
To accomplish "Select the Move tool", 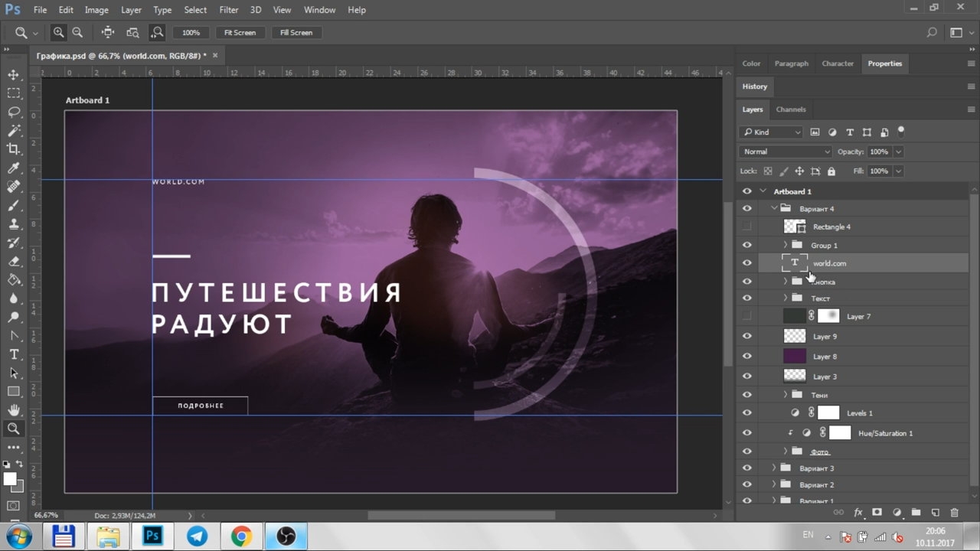I will [x=14, y=75].
